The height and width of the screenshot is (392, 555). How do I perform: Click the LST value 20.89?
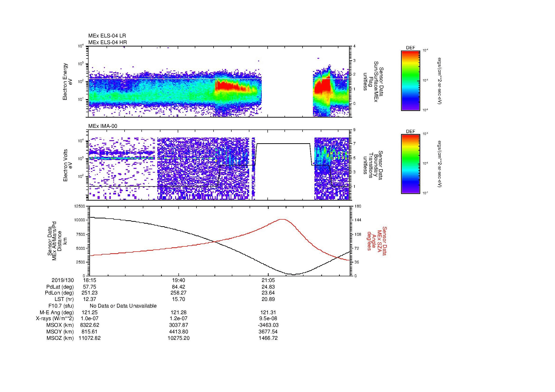point(268,299)
